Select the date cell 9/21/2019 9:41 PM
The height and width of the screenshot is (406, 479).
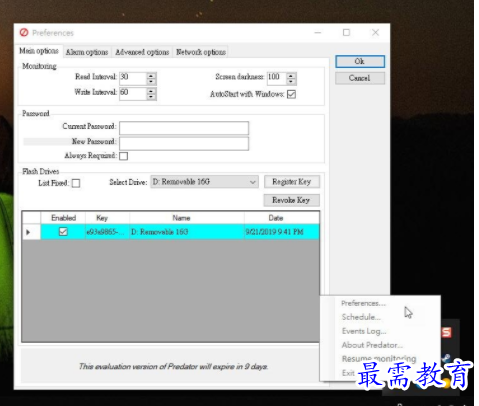pos(282,232)
